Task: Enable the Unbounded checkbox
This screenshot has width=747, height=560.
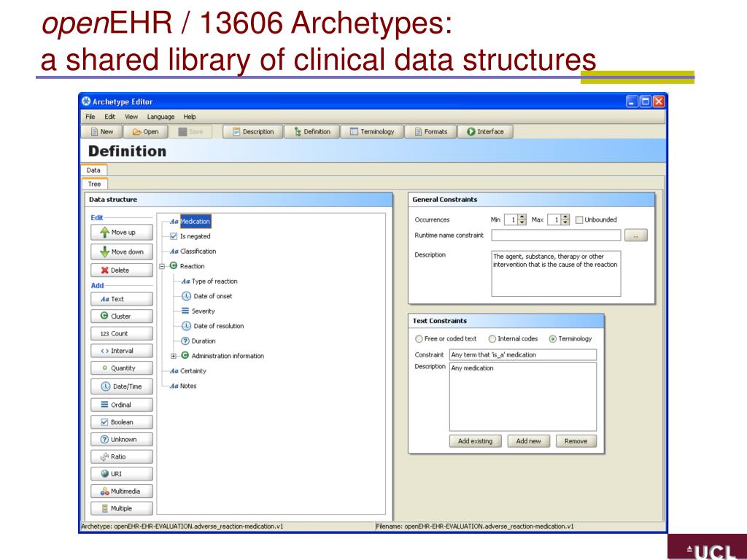Action: 579,220
